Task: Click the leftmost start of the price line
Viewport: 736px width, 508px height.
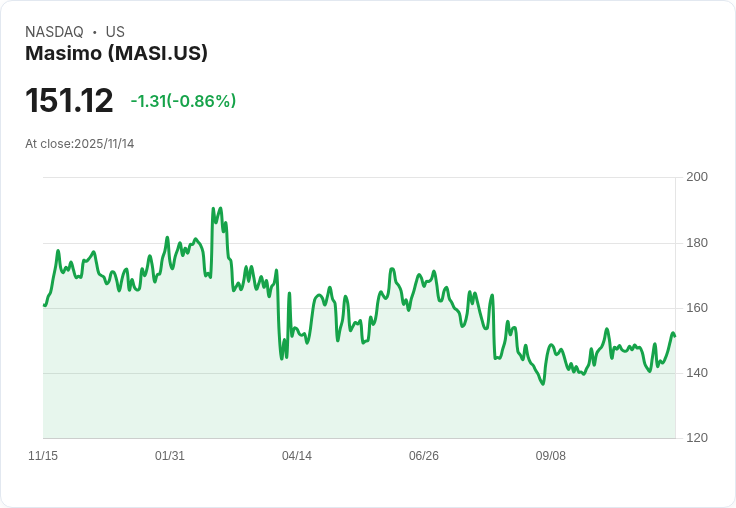Action: click(44, 305)
